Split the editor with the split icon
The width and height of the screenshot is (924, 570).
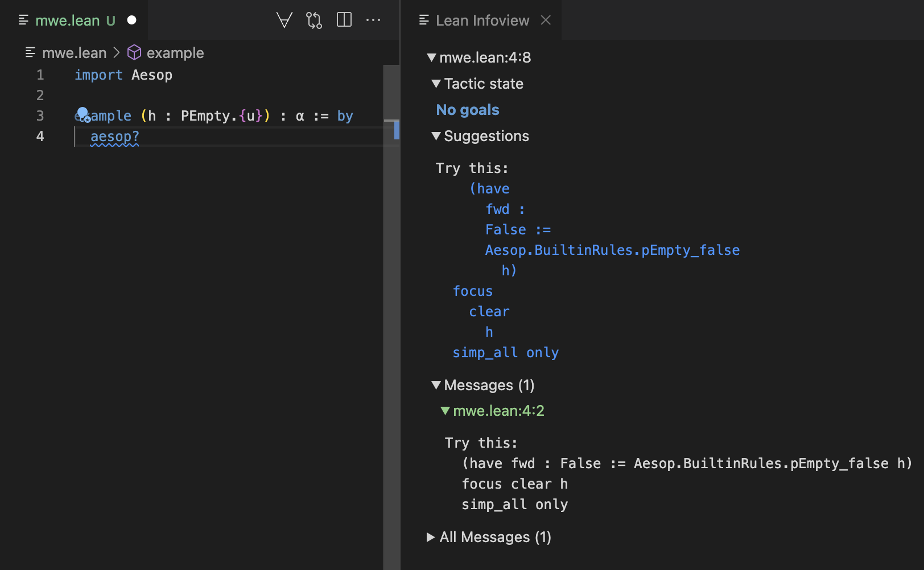coord(344,20)
